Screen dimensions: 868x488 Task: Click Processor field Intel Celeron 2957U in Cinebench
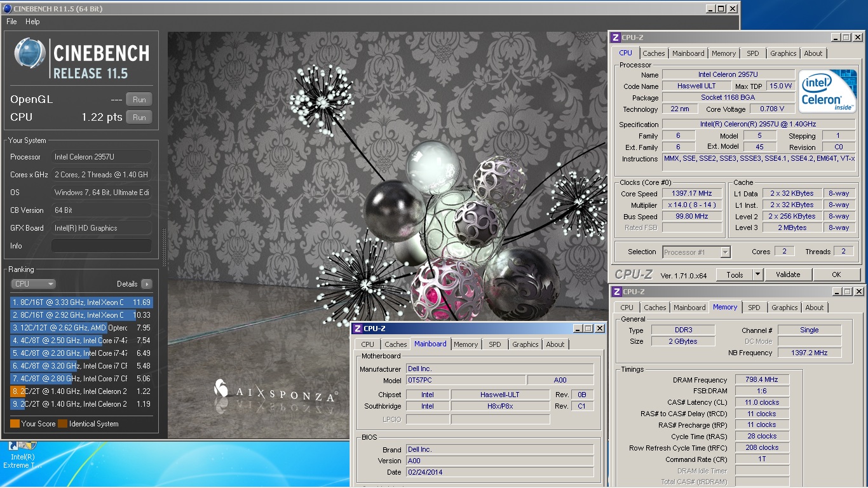click(x=101, y=157)
